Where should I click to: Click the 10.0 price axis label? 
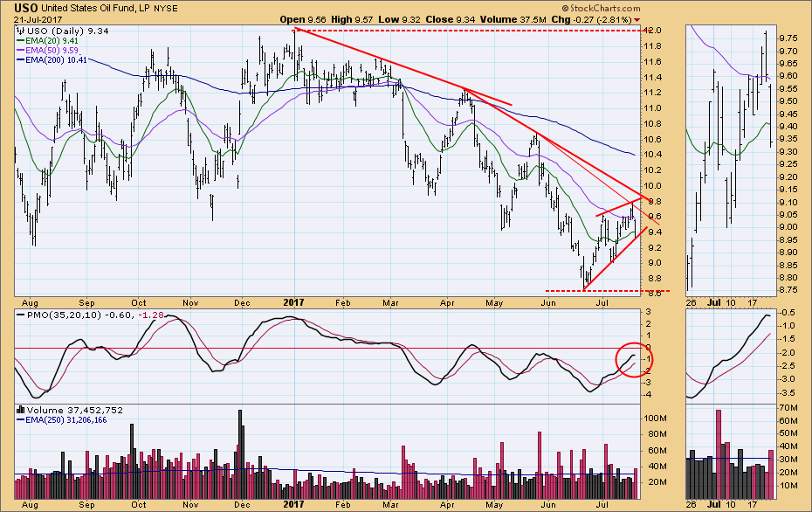pyautogui.click(x=654, y=185)
